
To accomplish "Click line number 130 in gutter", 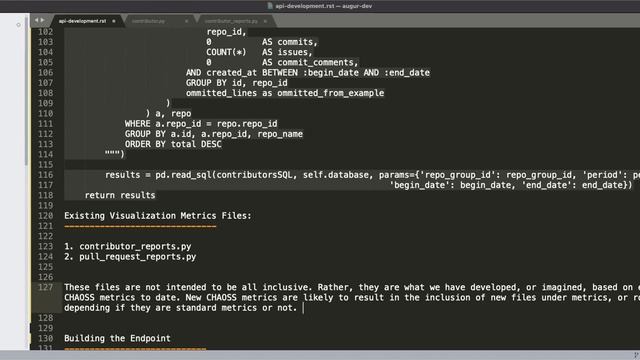I will [x=45, y=338].
